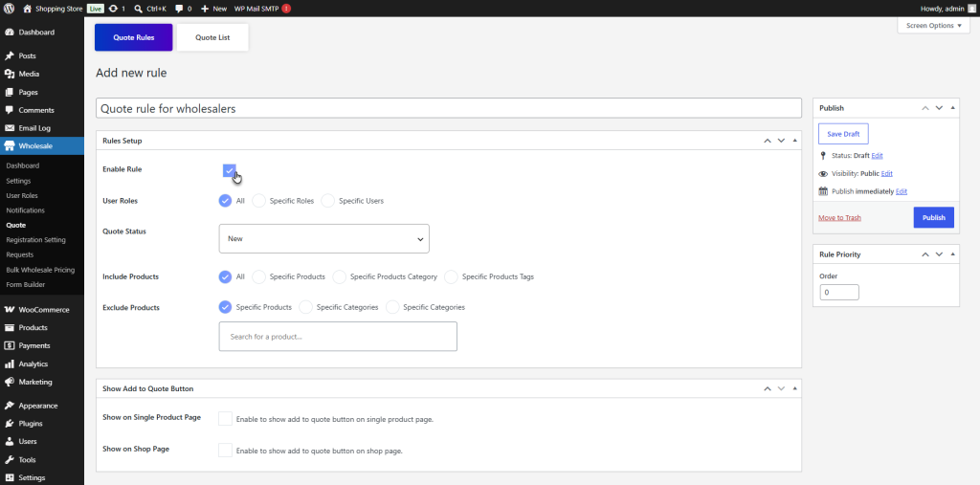This screenshot has height=485, width=980.
Task: Move Rule Priority panel up
Action: (x=925, y=254)
